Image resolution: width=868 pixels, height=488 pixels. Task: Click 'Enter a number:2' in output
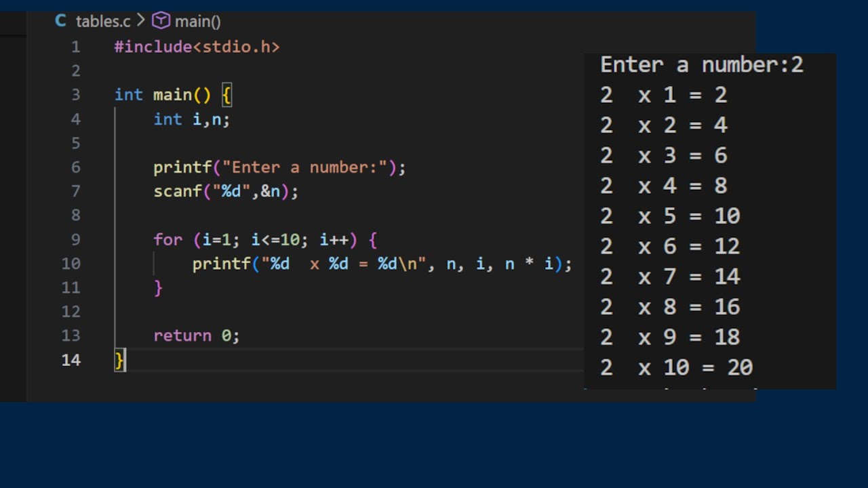702,65
